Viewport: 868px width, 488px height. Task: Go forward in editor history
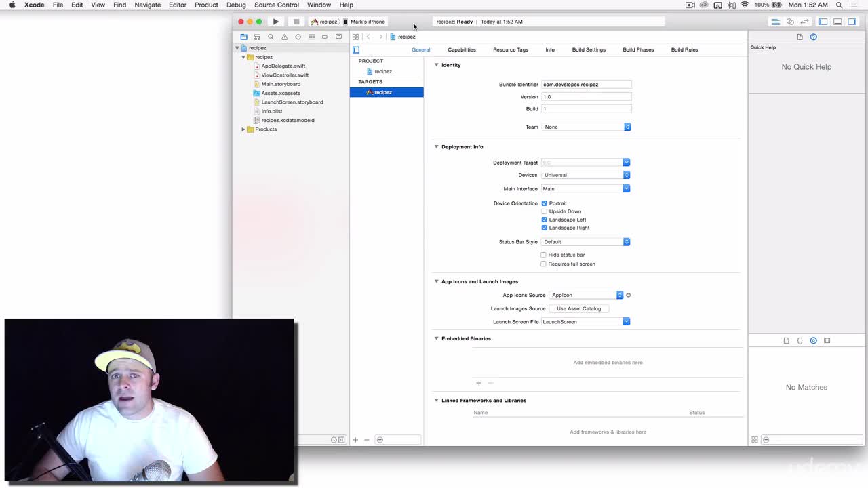(x=380, y=37)
